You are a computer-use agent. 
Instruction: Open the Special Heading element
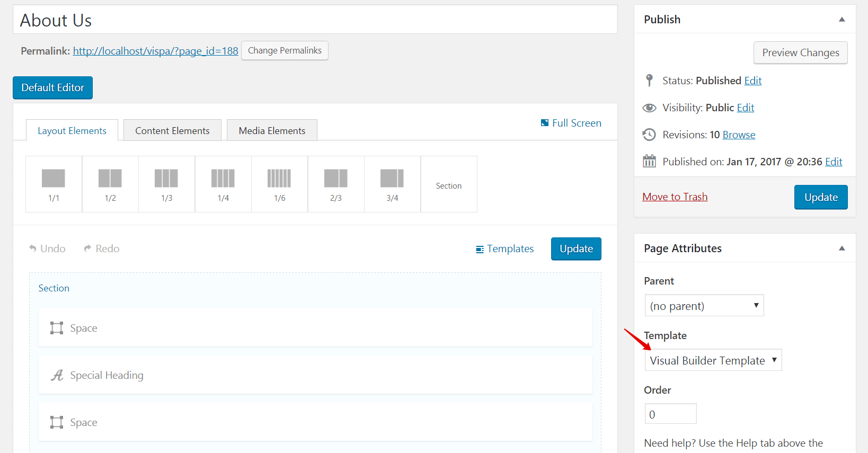coord(107,375)
